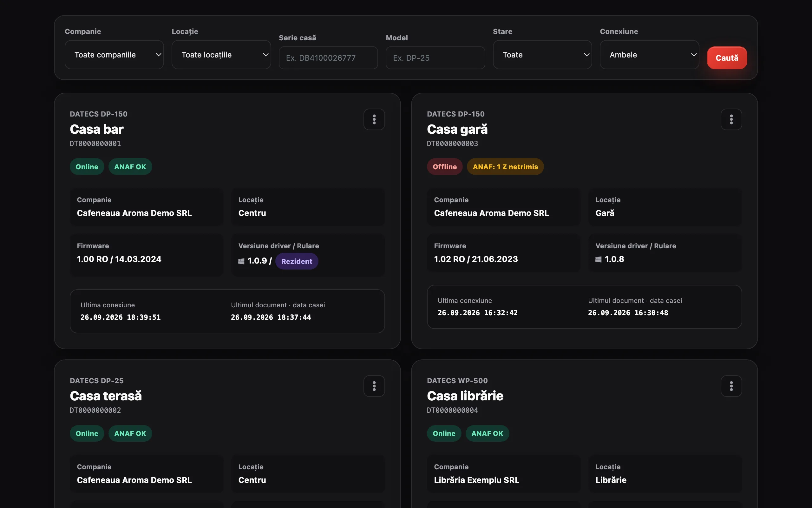812x508 pixels.
Task: Click the ANAF OK badge on Casa bar
Action: click(x=130, y=167)
